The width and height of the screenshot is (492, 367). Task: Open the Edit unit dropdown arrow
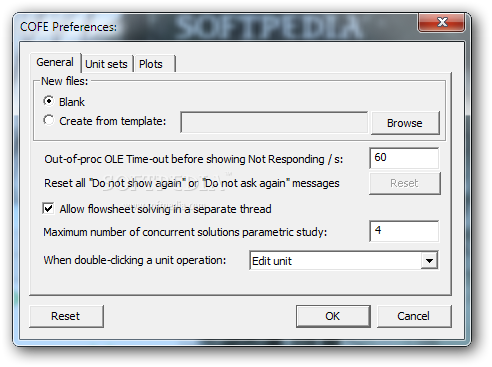tap(429, 260)
